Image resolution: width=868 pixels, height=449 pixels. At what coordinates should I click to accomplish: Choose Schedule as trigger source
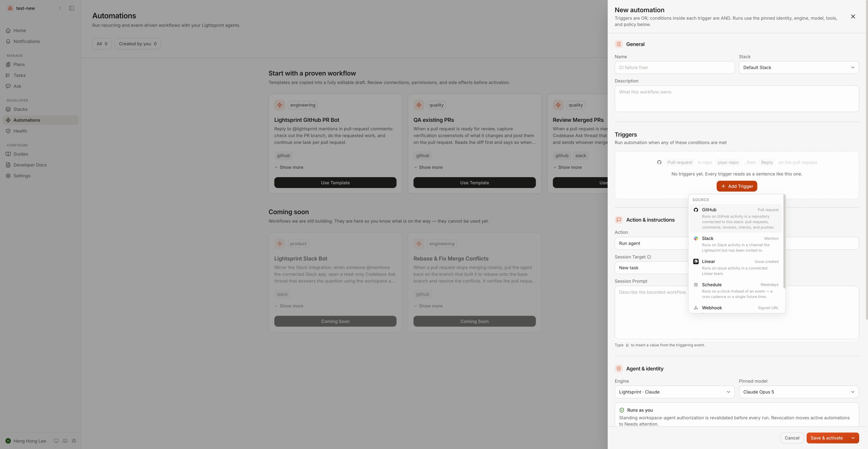point(735,290)
